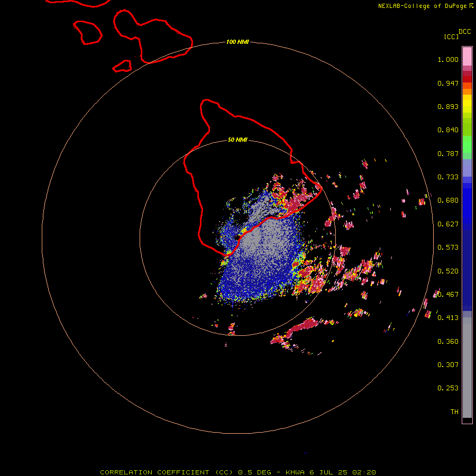Click the small logo after DuPage text
Screen dimensions: 476x476
coord(471,6)
